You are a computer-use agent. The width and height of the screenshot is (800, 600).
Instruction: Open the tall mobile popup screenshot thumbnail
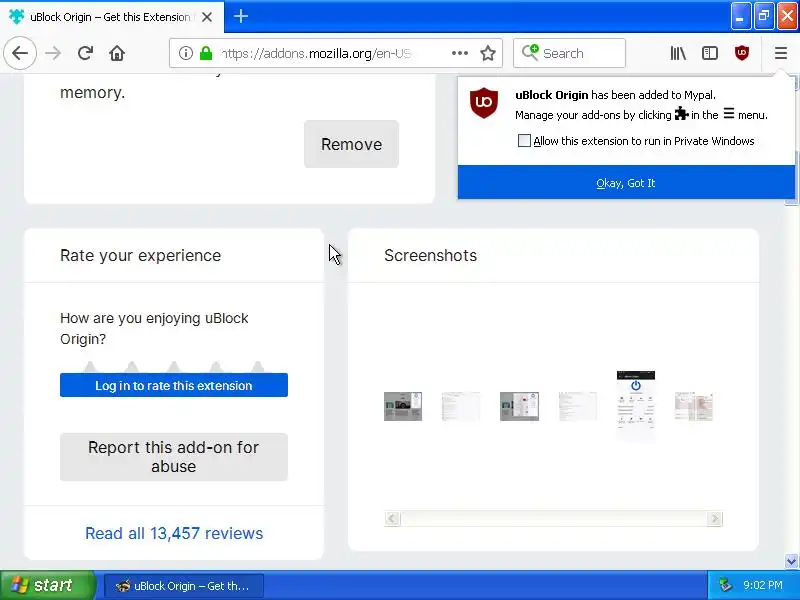[x=636, y=406]
